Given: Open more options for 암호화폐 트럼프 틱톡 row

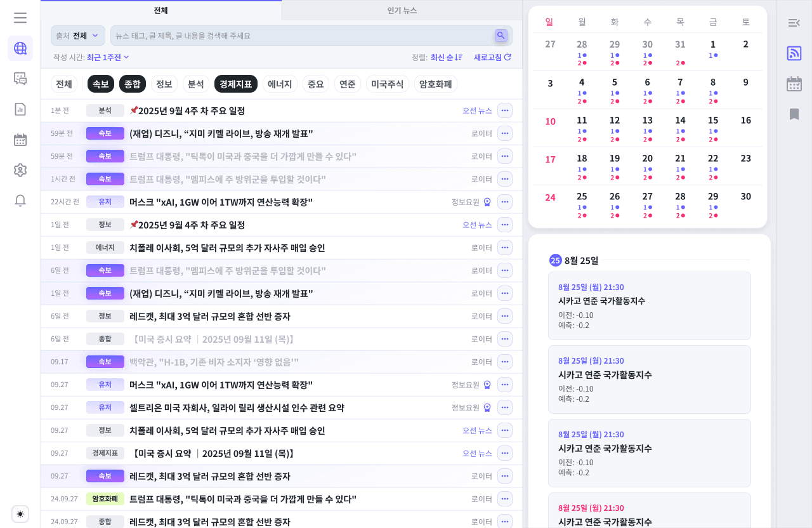Looking at the screenshot, I should [505, 499].
